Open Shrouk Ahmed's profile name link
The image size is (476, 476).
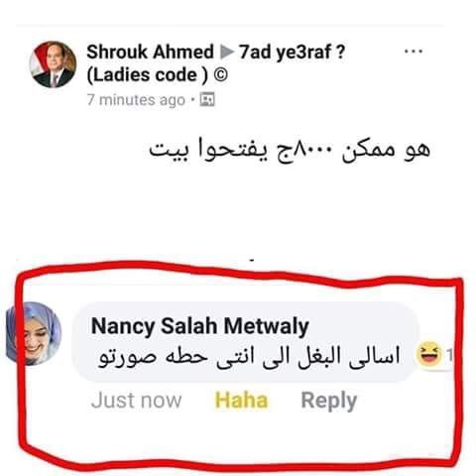point(150,52)
